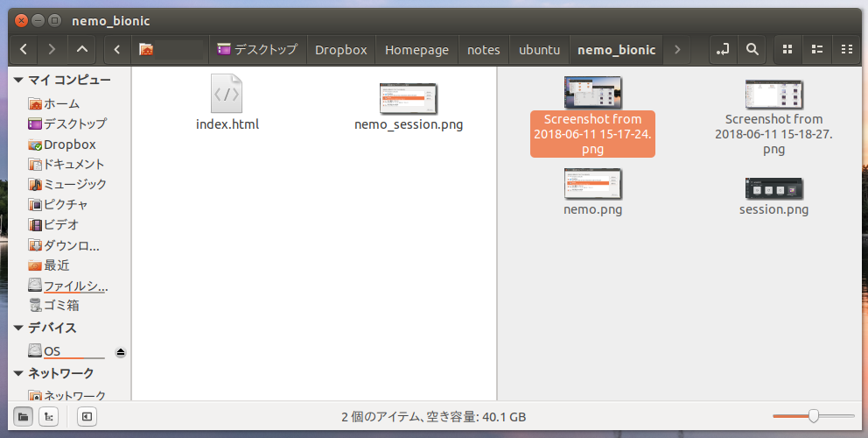The width and height of the screenshot is (868, 438).
Task: Jump to Dropbox in the path bar
Action: click(x=340, y=49)
